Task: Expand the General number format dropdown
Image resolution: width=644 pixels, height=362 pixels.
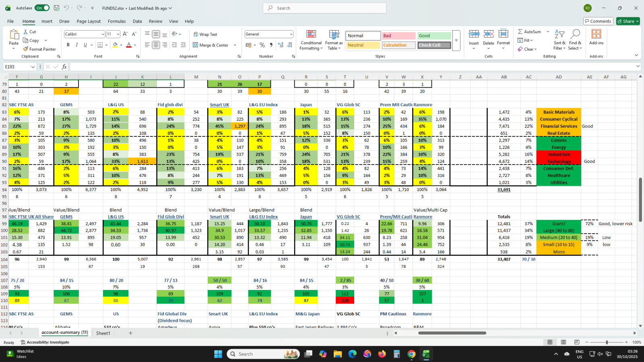Action: [x=291, y=34]
